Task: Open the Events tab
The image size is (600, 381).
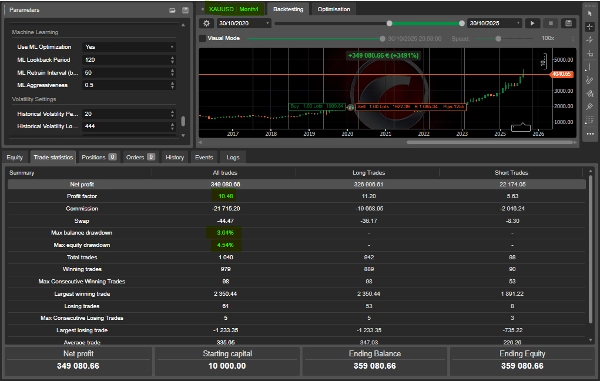Action: coord(204,157)
